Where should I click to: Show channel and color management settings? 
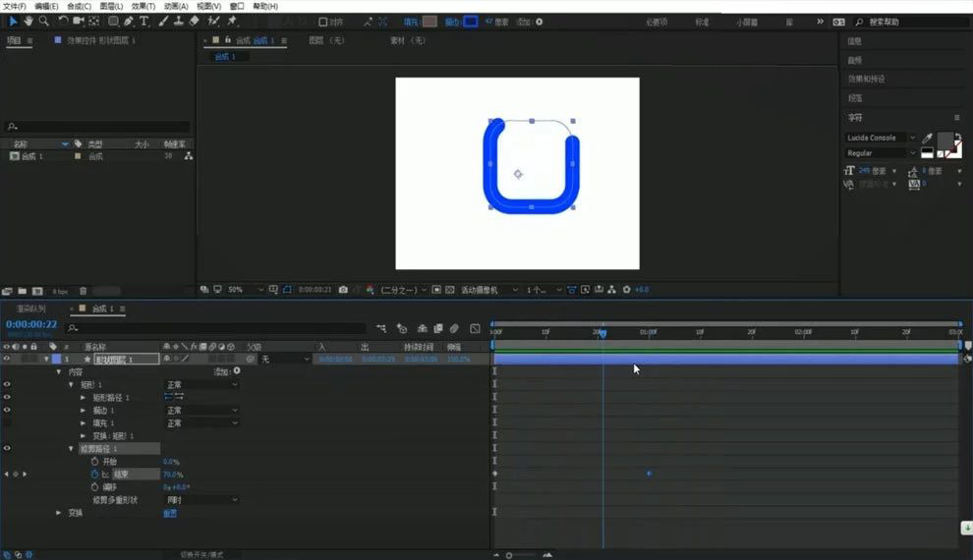[370, 290]
